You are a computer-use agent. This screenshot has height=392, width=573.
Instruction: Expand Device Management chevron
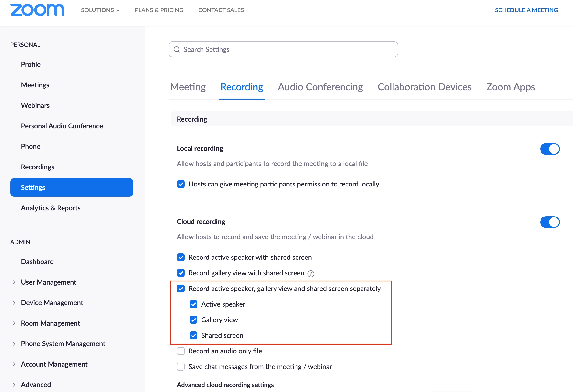(14, 303)
